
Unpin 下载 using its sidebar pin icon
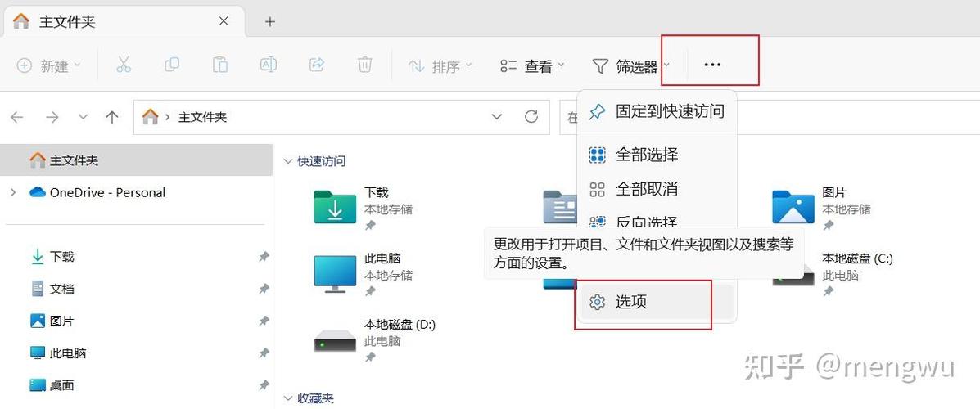[x=264, y=257]
